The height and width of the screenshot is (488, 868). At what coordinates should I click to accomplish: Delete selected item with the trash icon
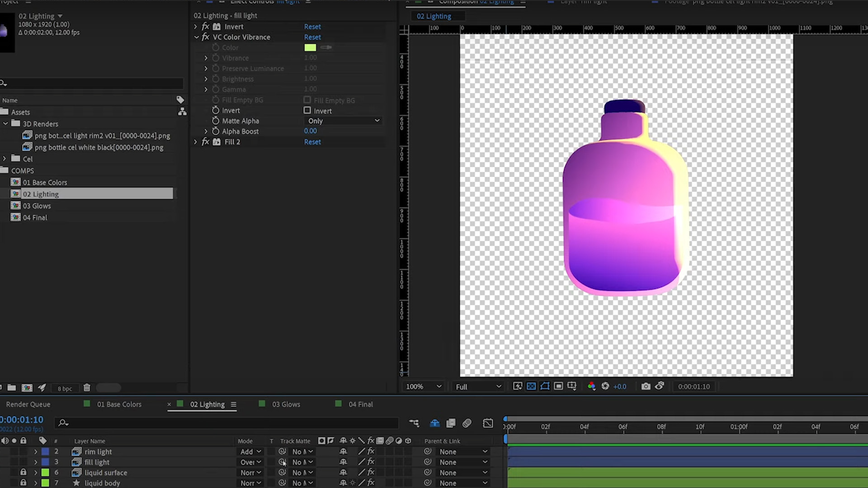[x=87, y=388]
